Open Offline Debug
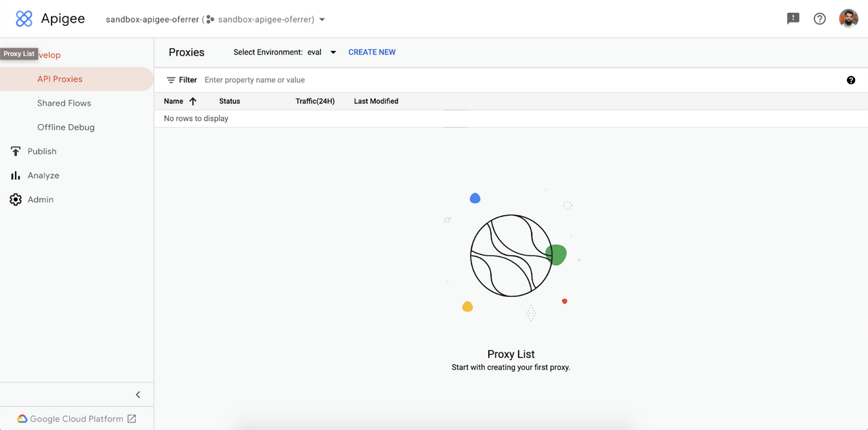 point(66,127)
